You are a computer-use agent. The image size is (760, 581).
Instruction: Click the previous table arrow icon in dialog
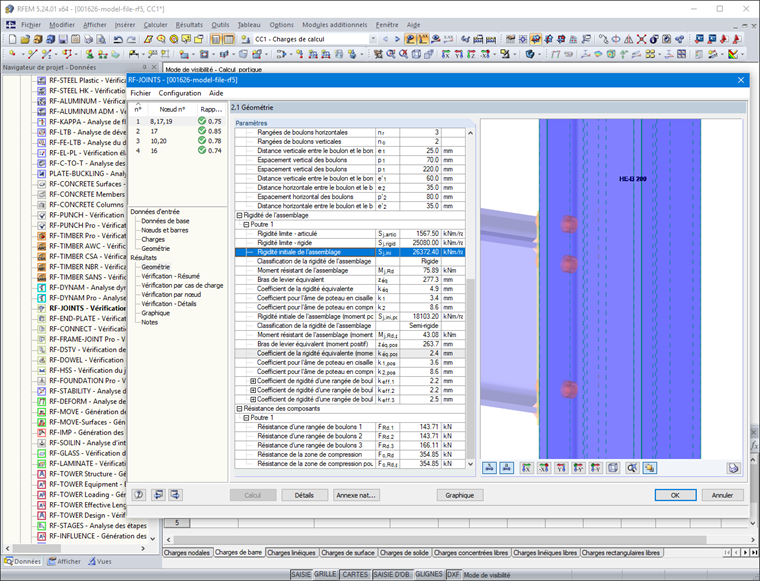pyautogui.click(x=158, y=495)
